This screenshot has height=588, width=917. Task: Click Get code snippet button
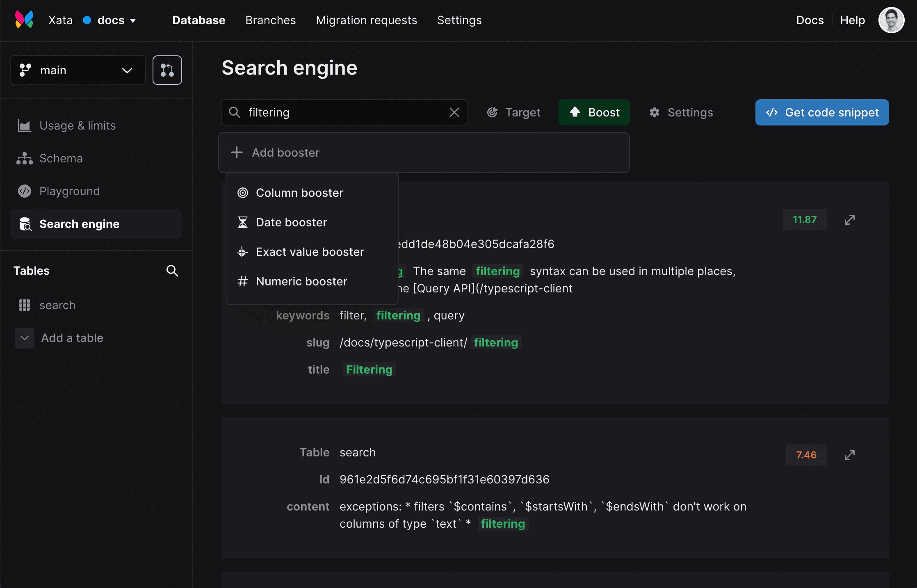(x=822, y=112)
